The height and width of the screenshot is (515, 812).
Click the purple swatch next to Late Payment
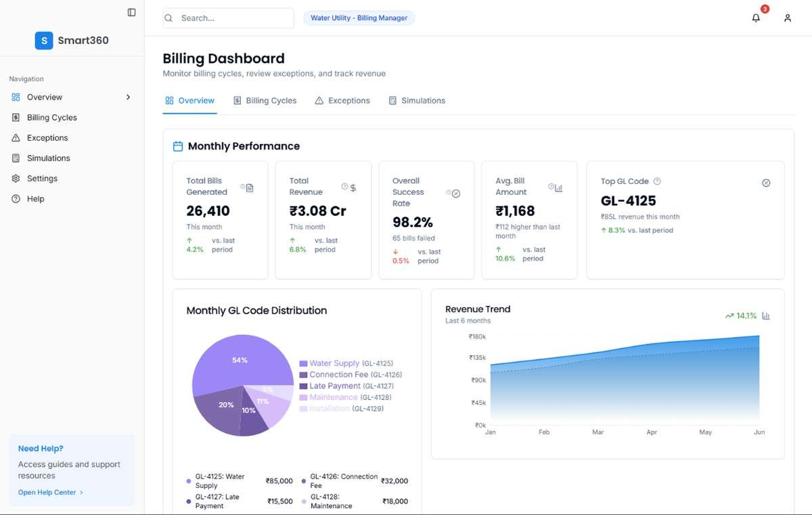303,386
